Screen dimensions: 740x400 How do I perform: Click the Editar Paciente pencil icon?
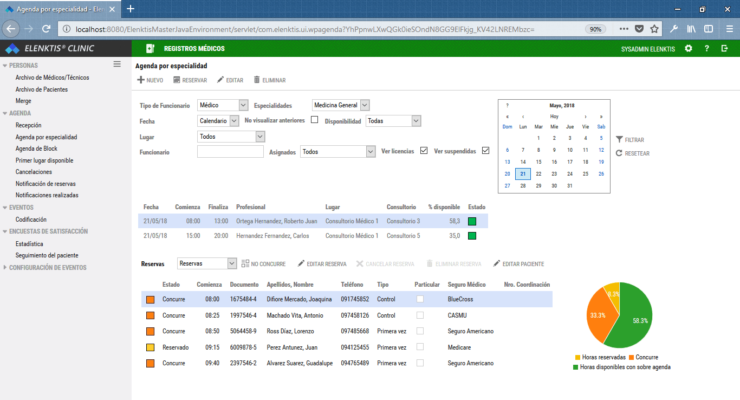[497, 263]
